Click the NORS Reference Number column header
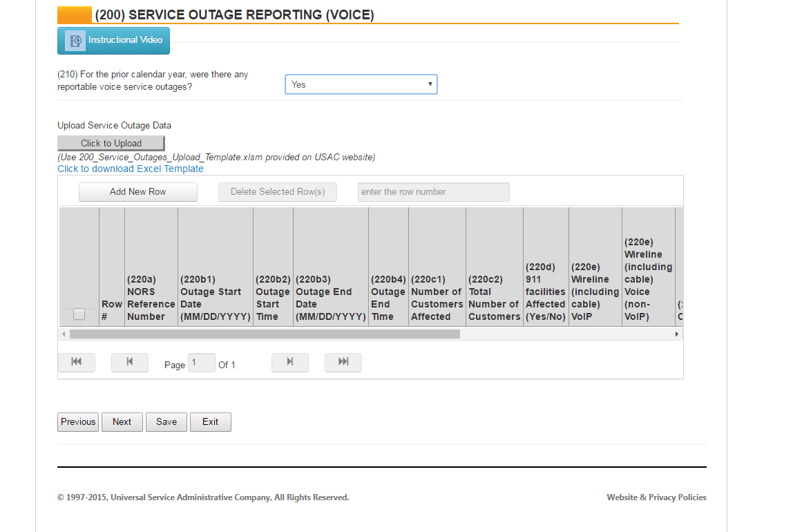This screenshot has height=532, width=802. point(151,298)
